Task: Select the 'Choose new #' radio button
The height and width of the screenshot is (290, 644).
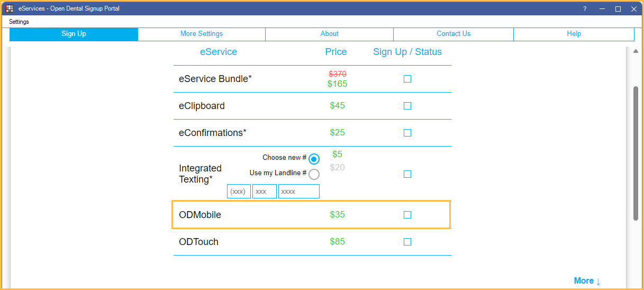Action: (x=314, y=159)
